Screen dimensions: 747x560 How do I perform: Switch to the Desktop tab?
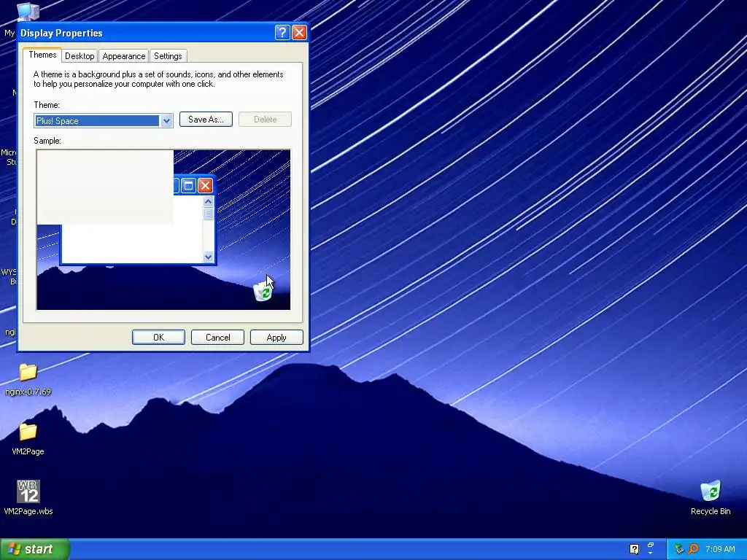pyautogui.click(x=80, y=56)
